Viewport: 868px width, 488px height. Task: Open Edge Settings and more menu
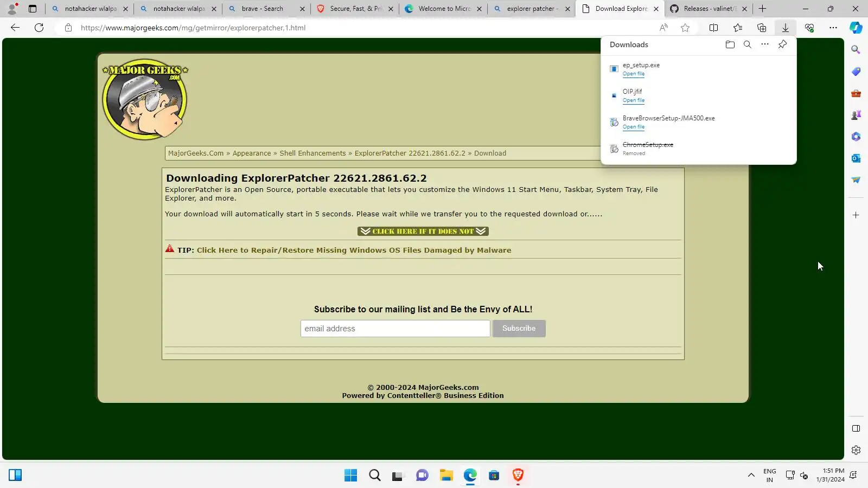(x=833, y=28)
